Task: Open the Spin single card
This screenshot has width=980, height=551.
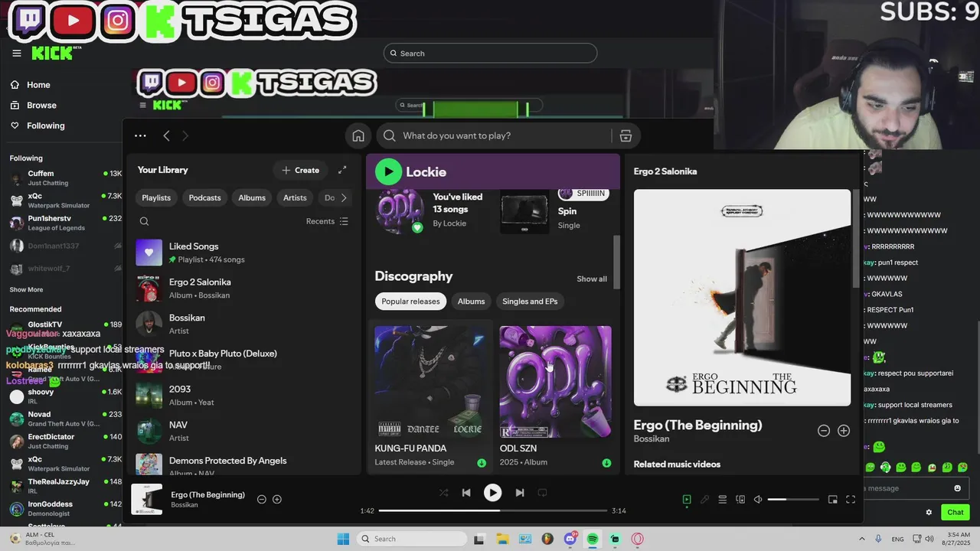Action: tap(557, 210)
